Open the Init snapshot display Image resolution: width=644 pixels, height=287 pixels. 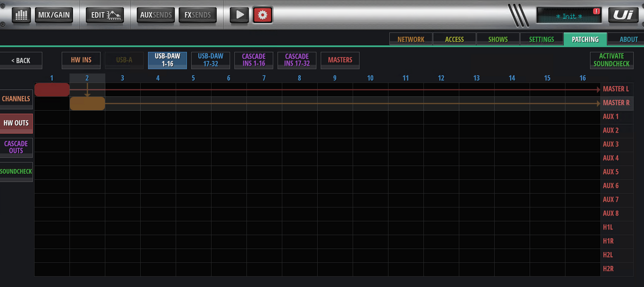(x=569, y=15)
